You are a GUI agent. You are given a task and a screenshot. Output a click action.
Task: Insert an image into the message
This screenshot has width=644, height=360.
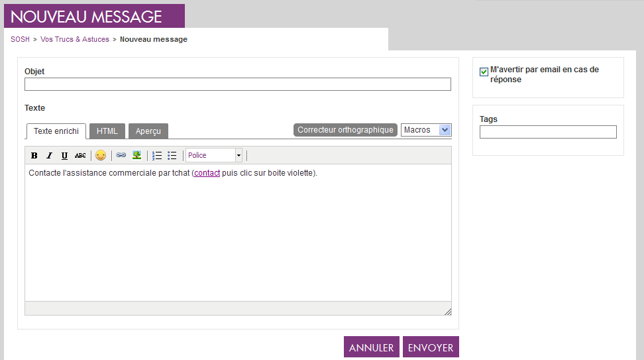pyautogui.click(x=136, y=156)
